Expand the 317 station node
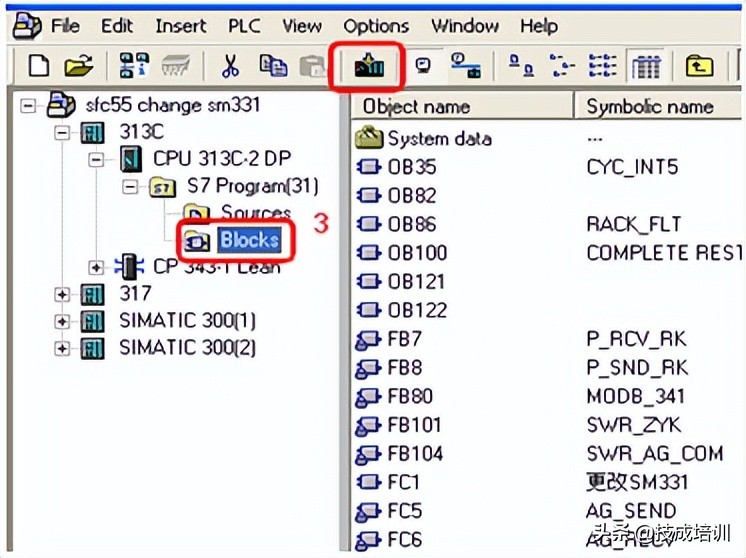This screenshot has width=746, height=558. [x=62, y=294]
